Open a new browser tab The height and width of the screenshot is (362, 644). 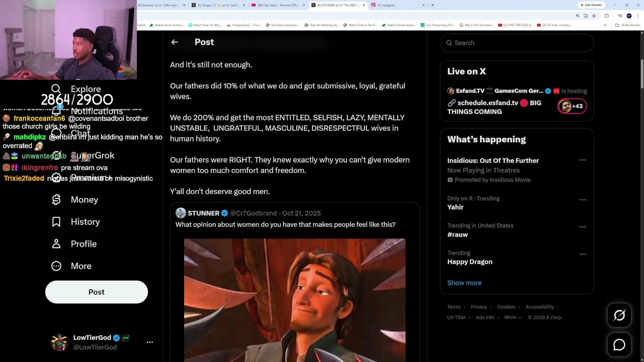click(x=433, y=5)
